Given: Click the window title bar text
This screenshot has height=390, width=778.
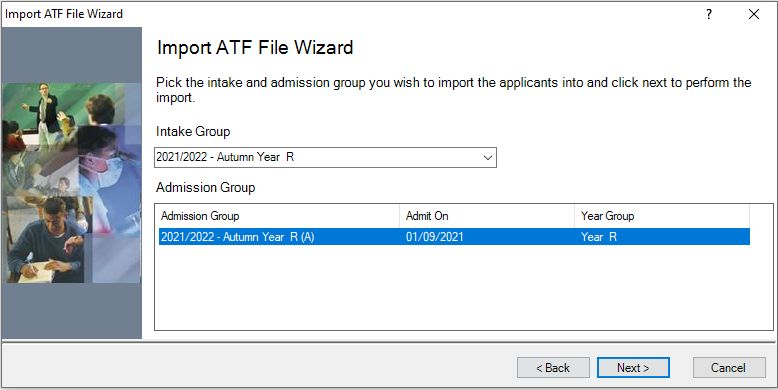Looking at the screenshot, I should [64, 14].
